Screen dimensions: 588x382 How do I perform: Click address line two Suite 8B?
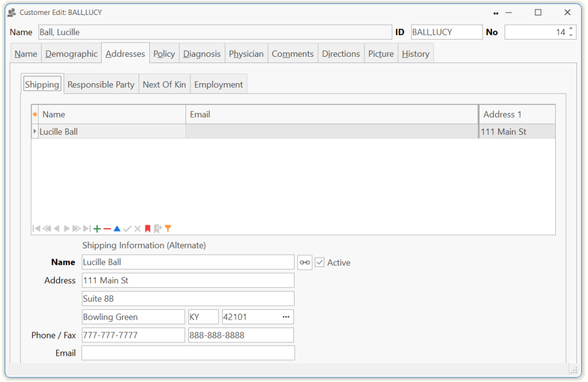pos(188,299)
